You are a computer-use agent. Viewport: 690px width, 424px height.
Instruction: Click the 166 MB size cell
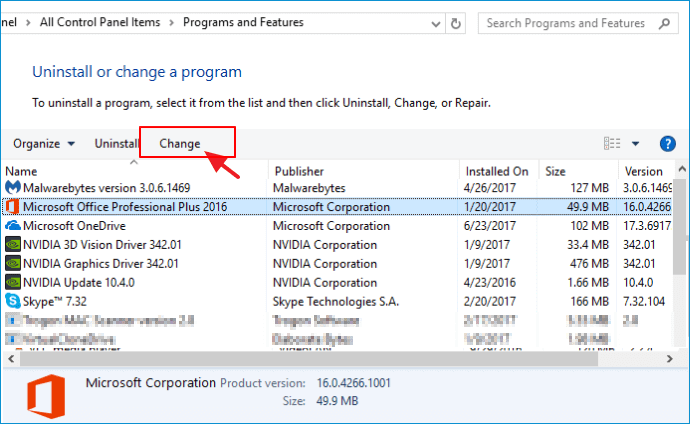[589, 301]
